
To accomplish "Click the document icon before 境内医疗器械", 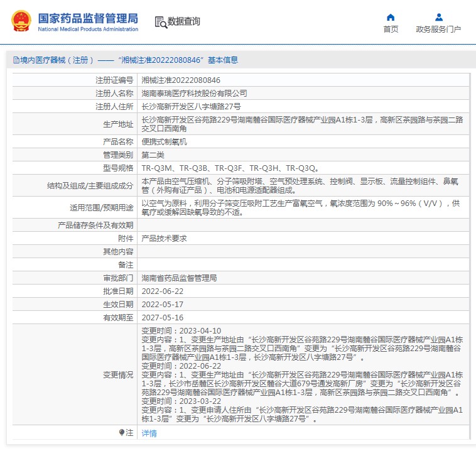I will [x=16, y=60].
